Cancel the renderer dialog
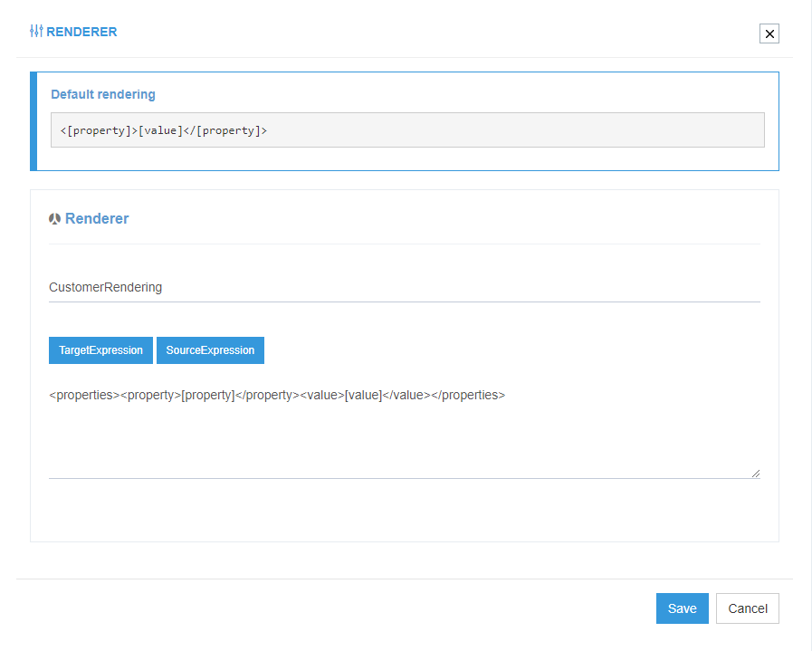Viewport: 812px width, 651px height. coord(747,608)
